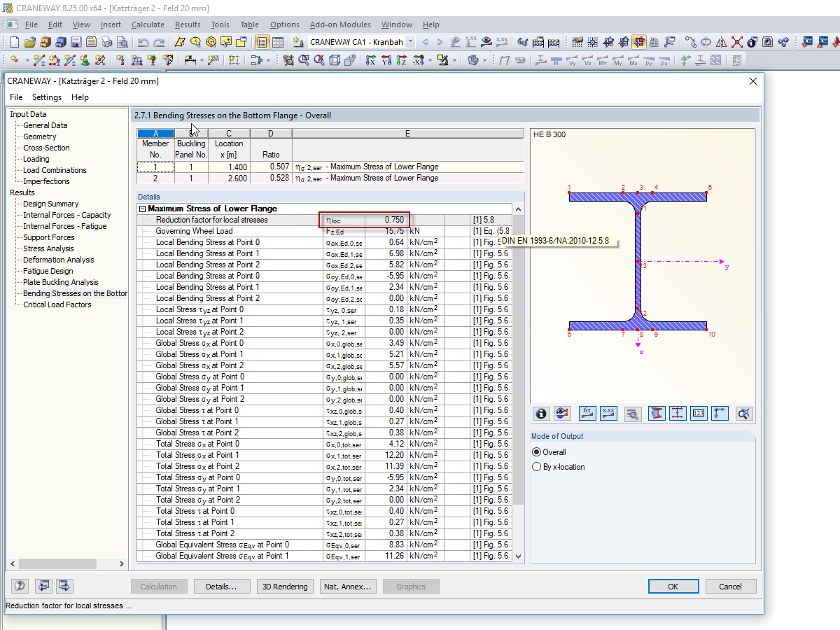Select General Data in navigation tree
840x630 pixels.
[x=45, y=125]
